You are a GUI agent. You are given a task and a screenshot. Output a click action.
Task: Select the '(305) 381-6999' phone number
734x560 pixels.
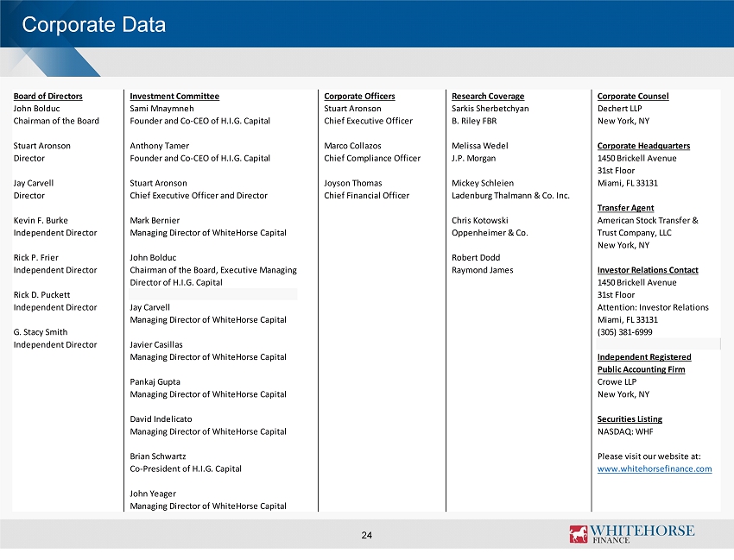[x=625, y=332]
